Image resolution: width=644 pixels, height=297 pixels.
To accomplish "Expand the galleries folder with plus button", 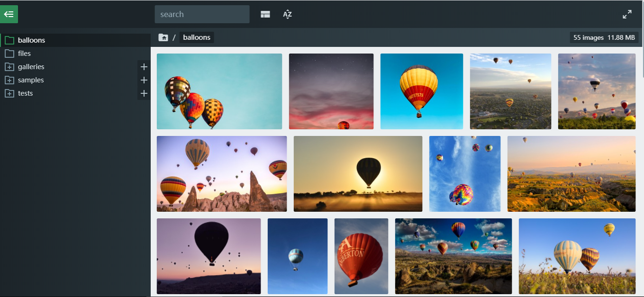I will 144,67.
